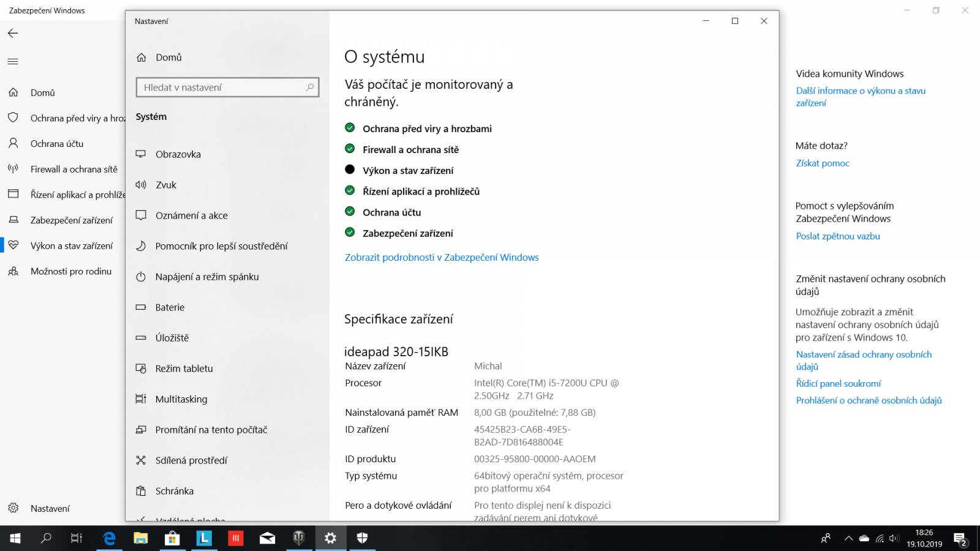Click the 18:26 clock in the taskbar
This screenshot has height=551, width=980.
924,533
